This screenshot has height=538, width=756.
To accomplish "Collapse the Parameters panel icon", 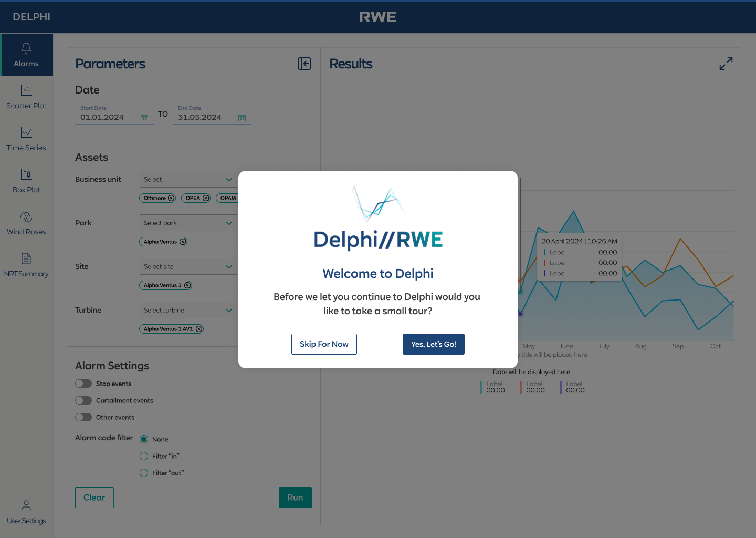I will click(x=304, y=64).
